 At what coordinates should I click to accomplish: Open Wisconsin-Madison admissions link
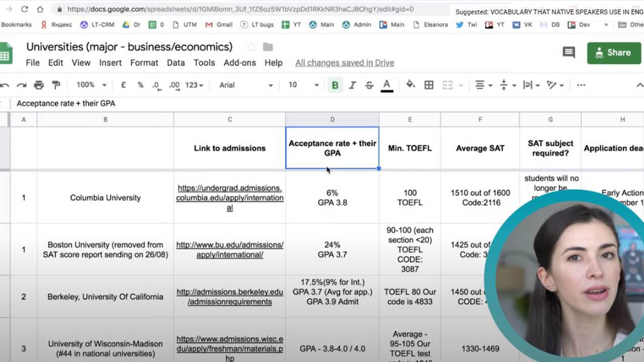point(230,349)
